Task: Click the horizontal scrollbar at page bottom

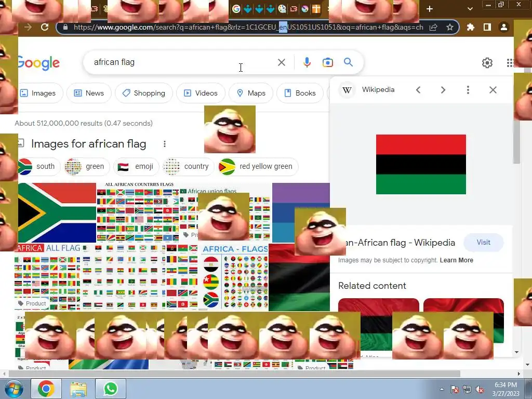Action: 234,374
